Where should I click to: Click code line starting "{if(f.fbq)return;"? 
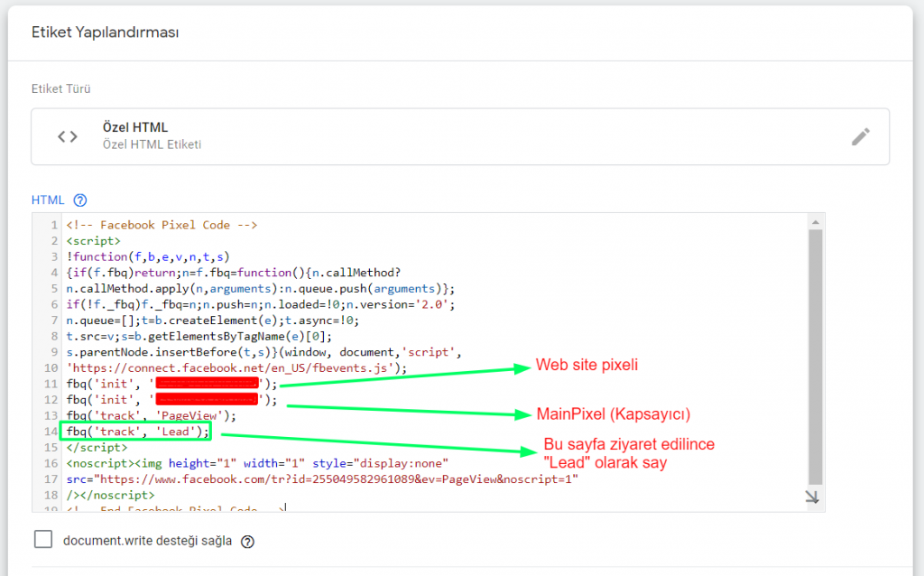[x=234, y=273]
